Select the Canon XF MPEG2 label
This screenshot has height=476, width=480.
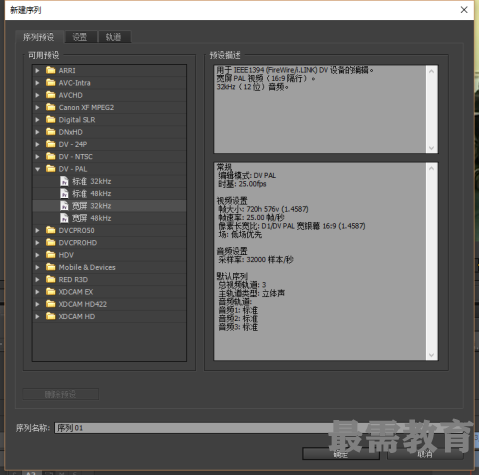click(86, 107)
